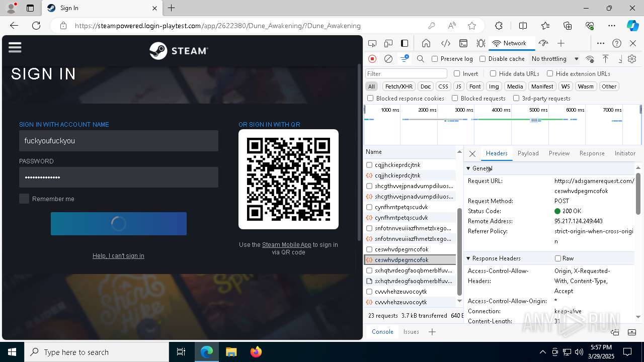Open Task View on taskbar
Image resolution: width=644 pixels, height=362 pixels.
[x=181, y=352]
